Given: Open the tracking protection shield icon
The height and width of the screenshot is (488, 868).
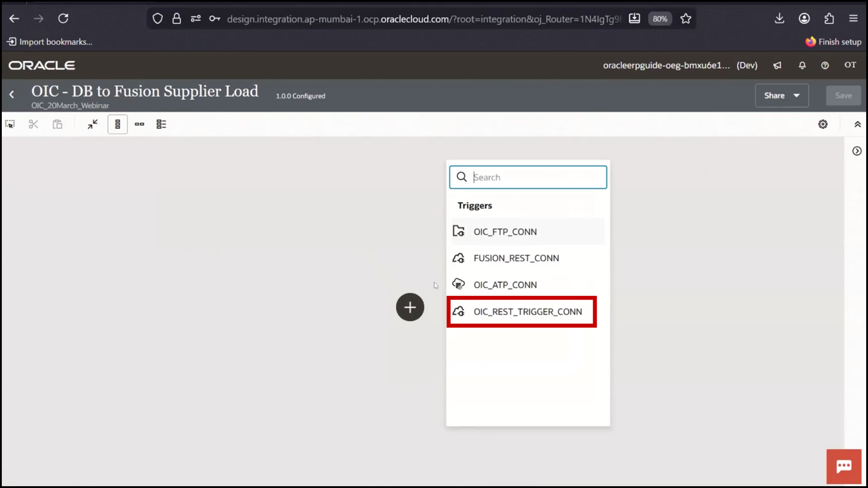Looking at the screenshot, I should 157,19.
